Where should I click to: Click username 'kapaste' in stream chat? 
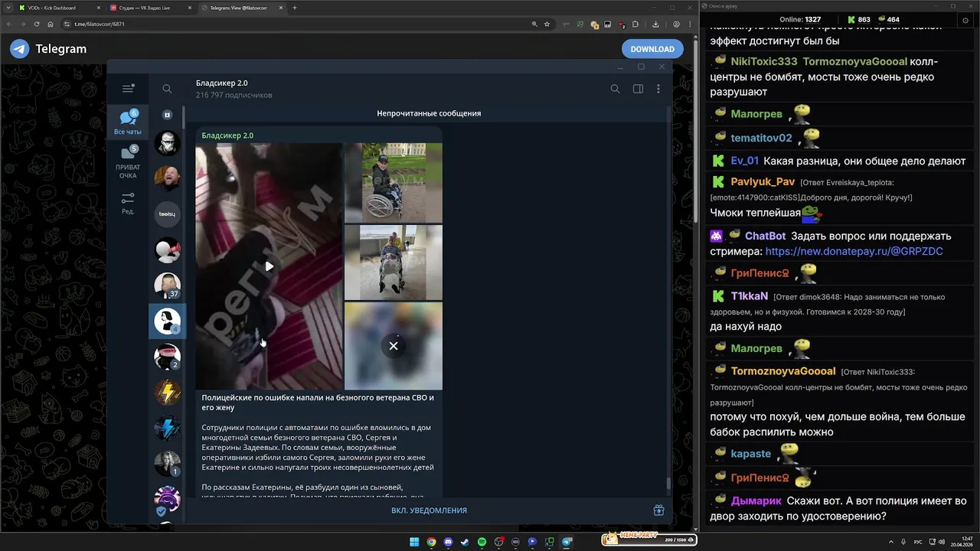click(x=751, y=454)
